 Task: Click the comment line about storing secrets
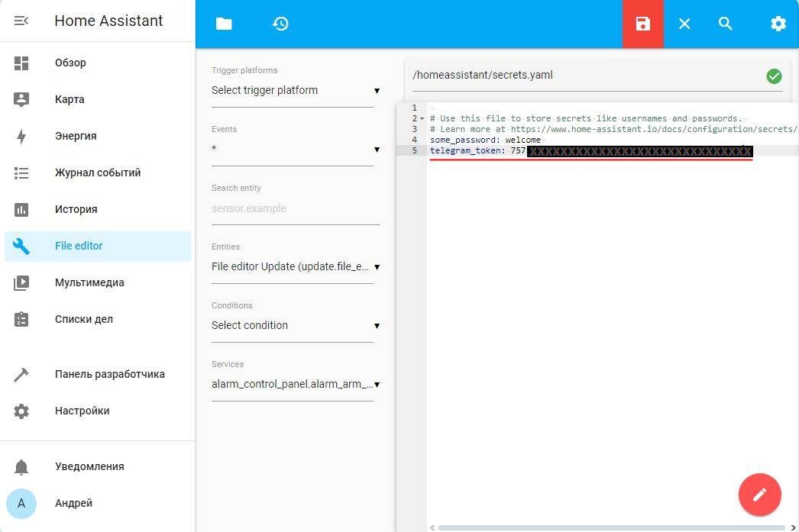click(586, 118)
